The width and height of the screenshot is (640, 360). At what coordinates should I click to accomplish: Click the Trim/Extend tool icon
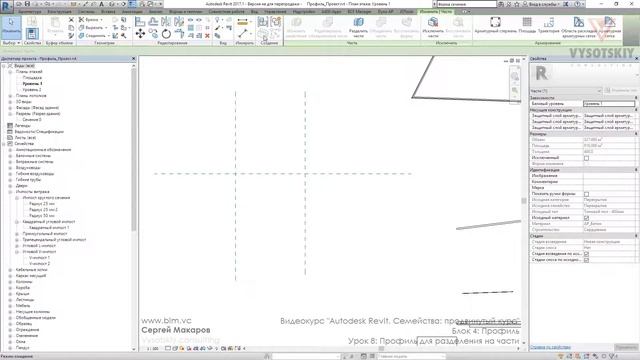pos(179,34)
